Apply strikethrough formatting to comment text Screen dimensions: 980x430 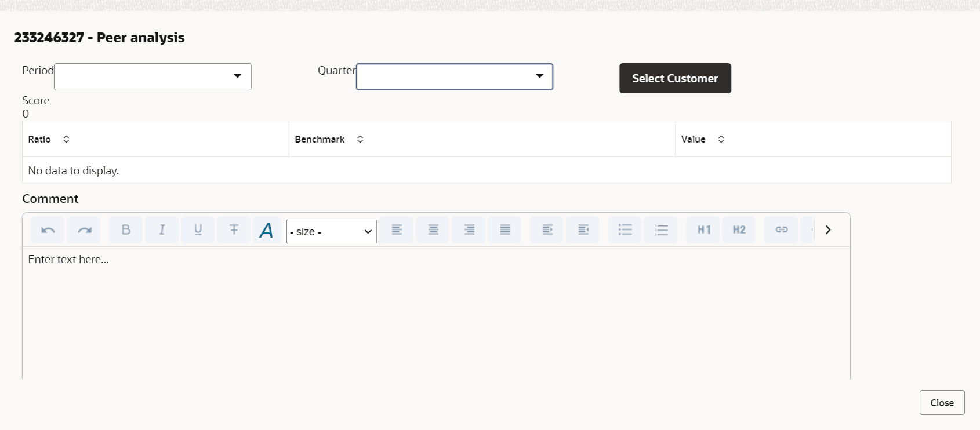tap(234, 230)
